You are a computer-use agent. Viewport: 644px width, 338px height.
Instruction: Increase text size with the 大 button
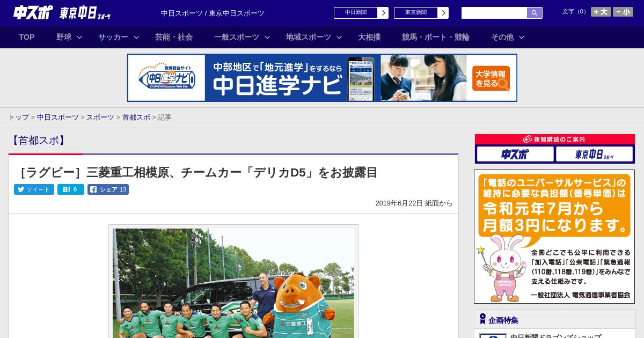point(601,12)
